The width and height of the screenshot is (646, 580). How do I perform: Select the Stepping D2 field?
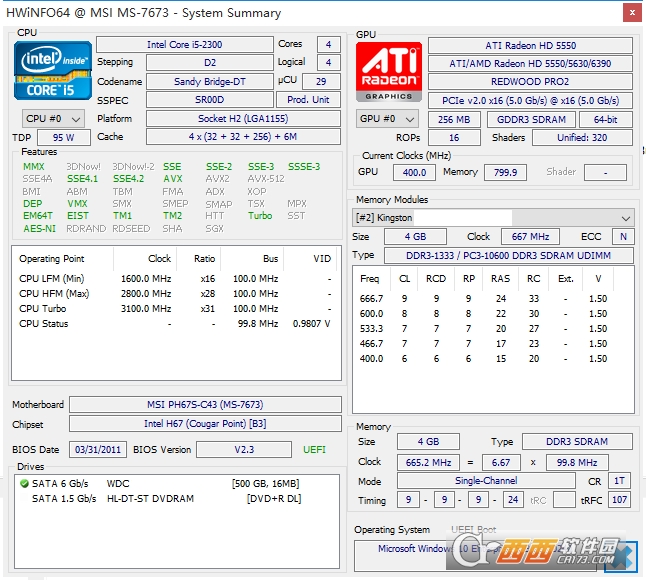[x=210, y=63]
